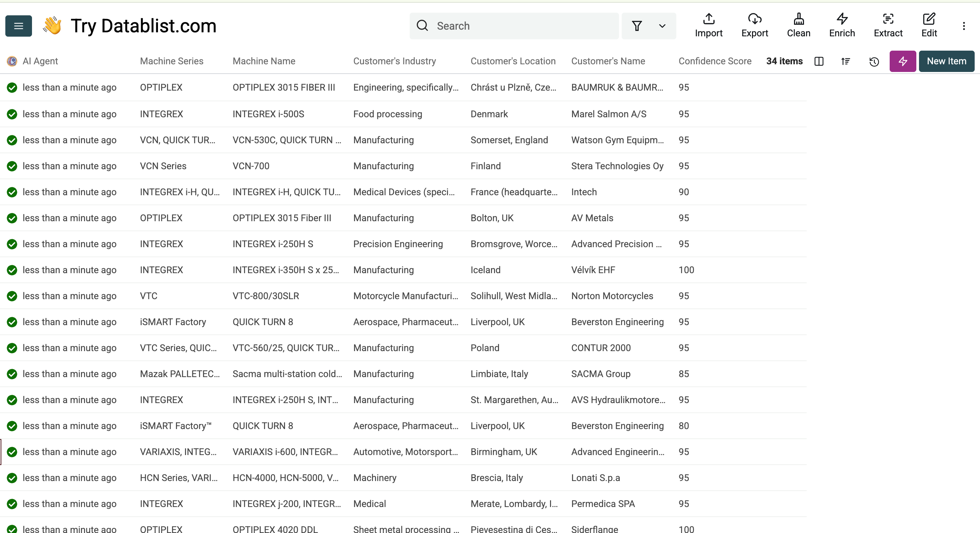Open the hamburger sidebar menu

point(18,26)
